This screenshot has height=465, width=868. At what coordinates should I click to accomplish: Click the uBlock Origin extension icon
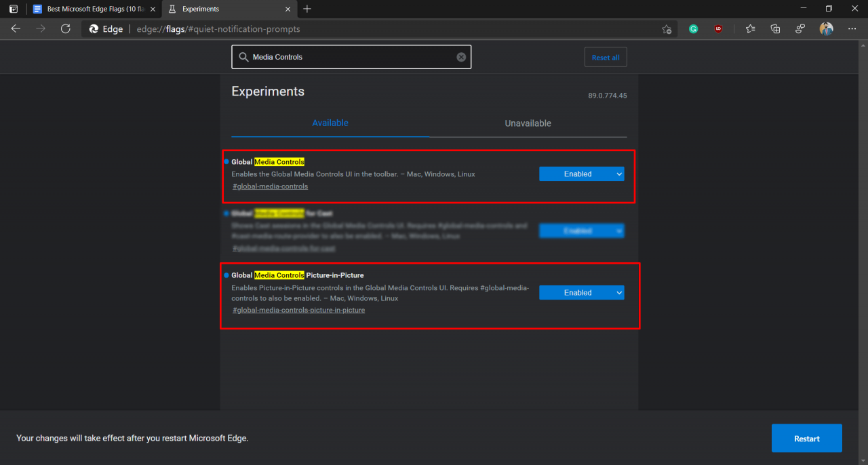(x=718, y=28)
